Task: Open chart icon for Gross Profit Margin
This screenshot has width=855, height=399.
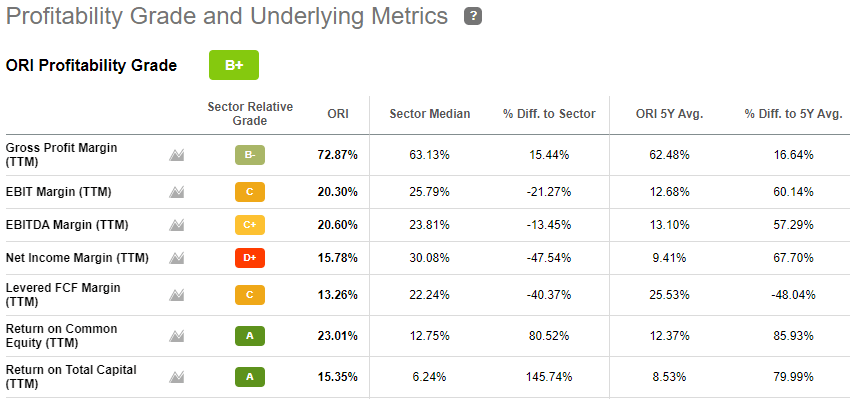Action: pyautogui.click(x=176, y=155)
